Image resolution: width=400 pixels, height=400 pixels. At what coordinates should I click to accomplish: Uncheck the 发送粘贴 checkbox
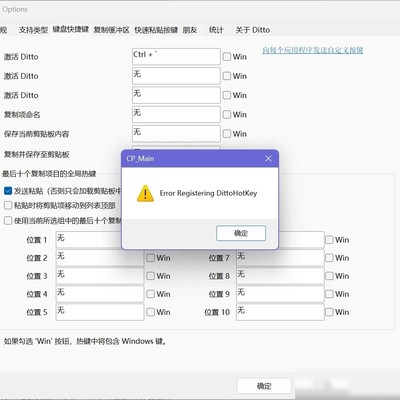pos(8,191)
